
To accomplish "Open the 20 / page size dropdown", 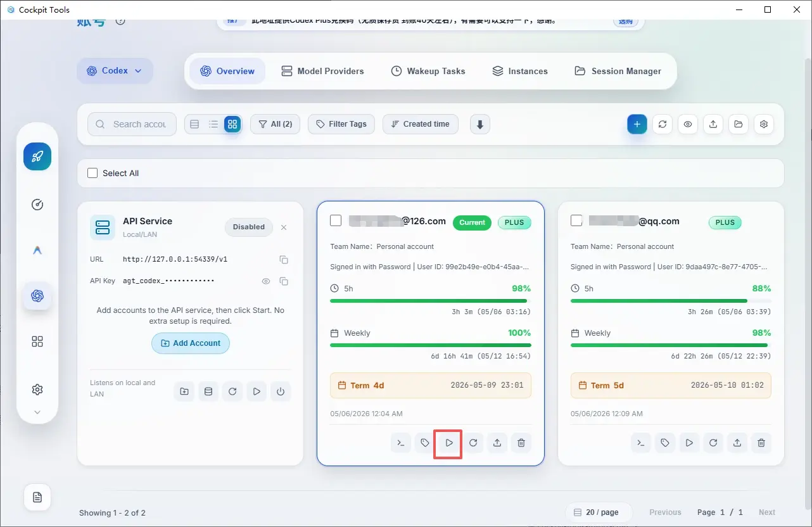I will (599, 512).
